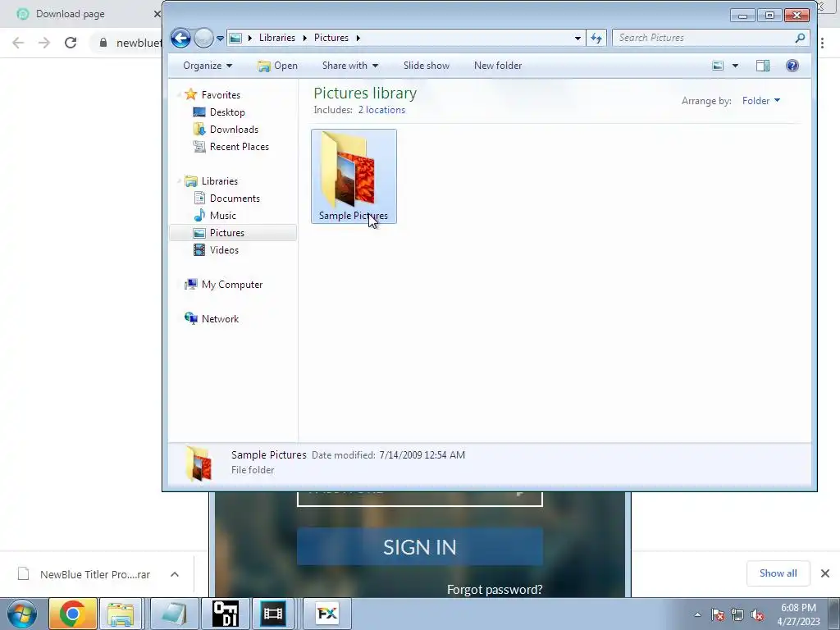840x630 pixels.
Task: Open Desktop in Favorites
Action: (227, 112)
